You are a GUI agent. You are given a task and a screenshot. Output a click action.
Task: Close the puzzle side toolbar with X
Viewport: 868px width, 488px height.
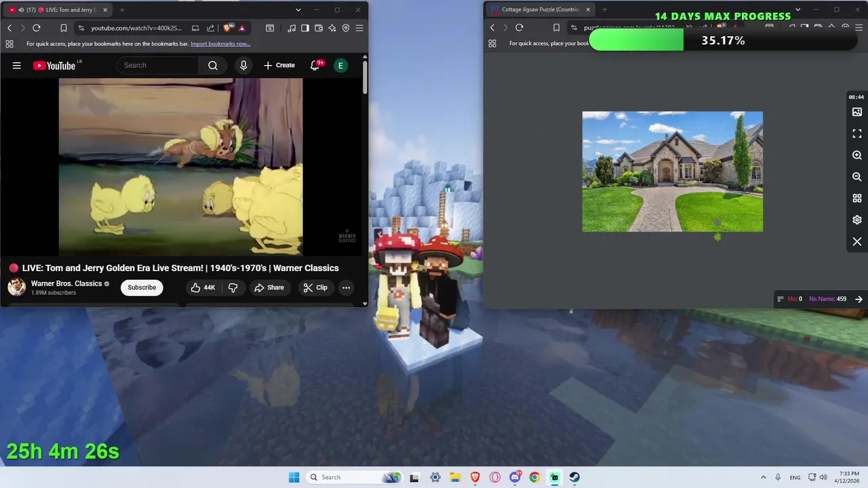pyautogui.click(x=857, y=241)
